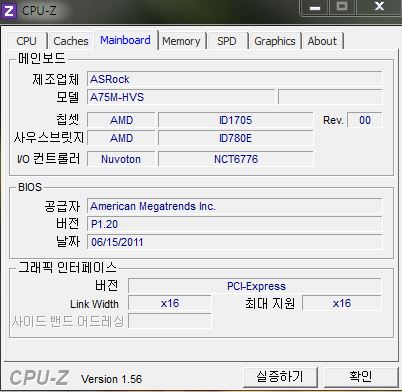Click the chipset AMD vendor field
The height and width of the screenshot is (392, 402).
121,120
